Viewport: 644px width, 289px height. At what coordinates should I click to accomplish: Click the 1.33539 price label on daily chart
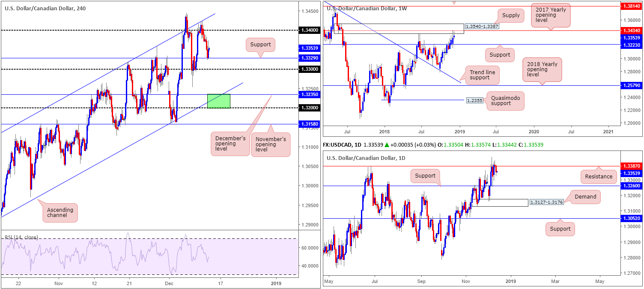click(632, 173)
